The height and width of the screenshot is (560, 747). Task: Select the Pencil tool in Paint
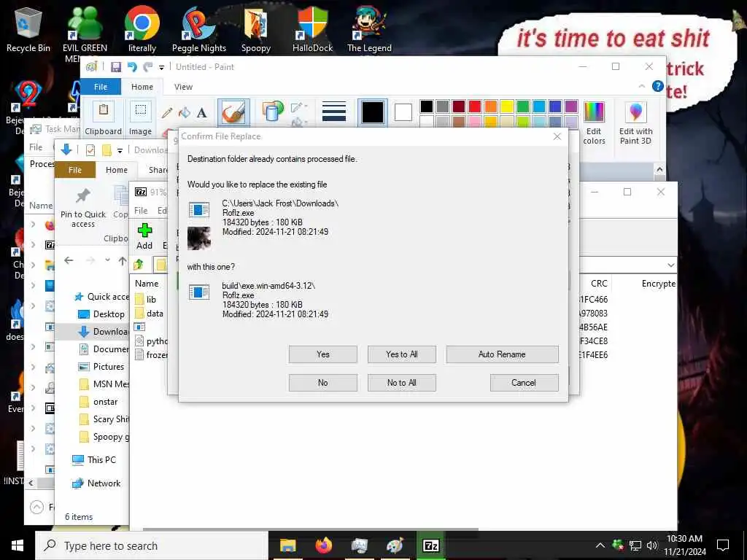click(167, 112)
